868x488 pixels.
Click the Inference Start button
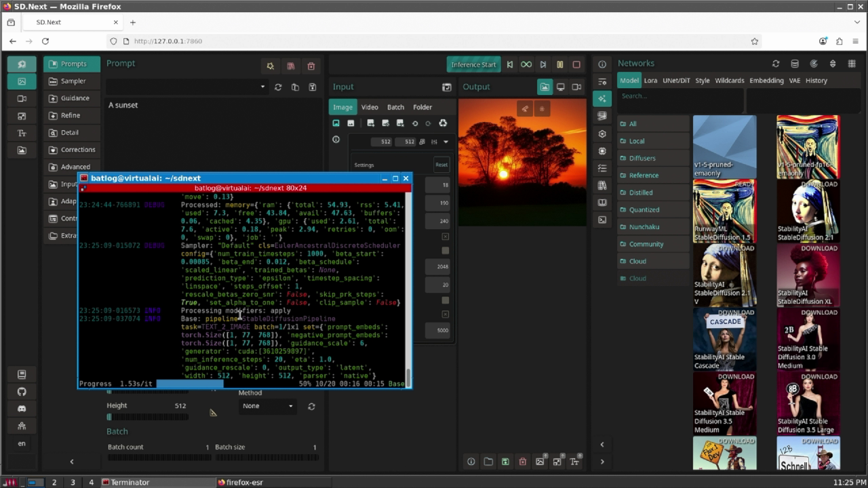pos(473,64)
